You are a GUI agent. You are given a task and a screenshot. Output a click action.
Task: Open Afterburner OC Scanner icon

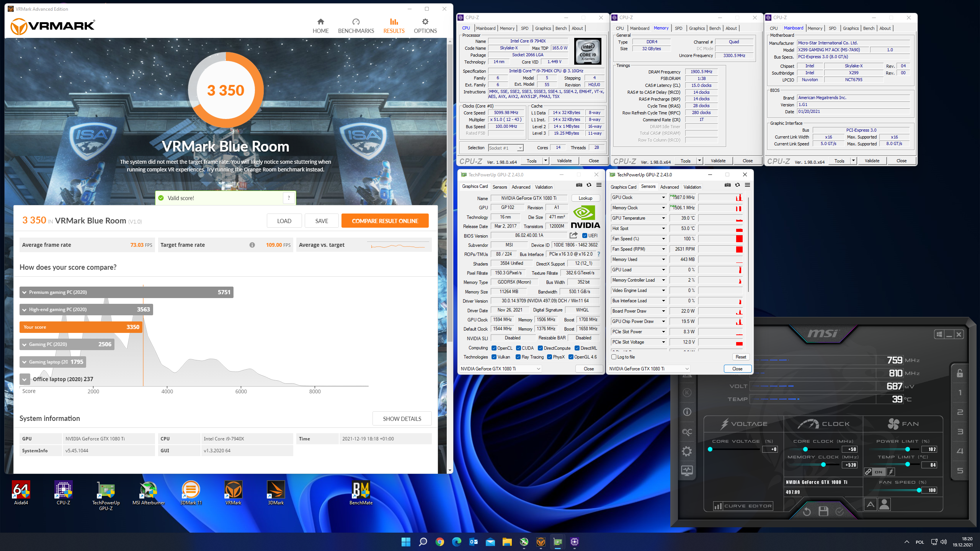(x=687, y=432)
